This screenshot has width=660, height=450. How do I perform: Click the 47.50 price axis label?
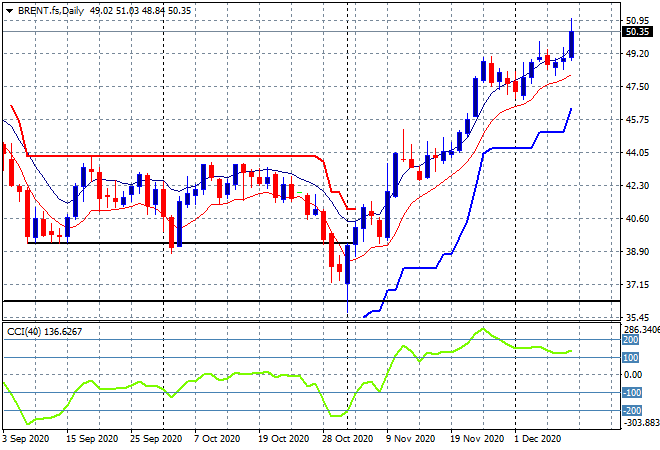click(637, 87)
